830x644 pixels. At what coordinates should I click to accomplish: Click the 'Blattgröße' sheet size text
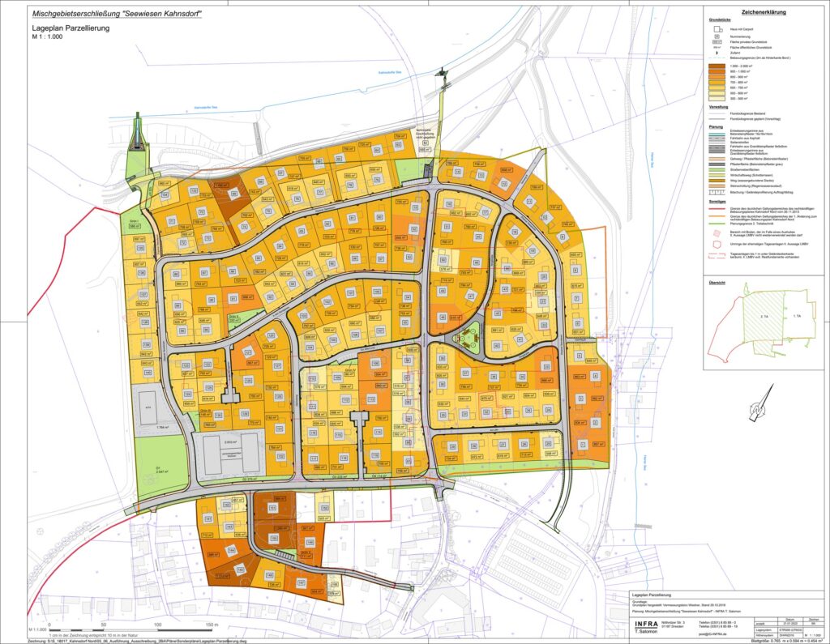click(789, 641)
